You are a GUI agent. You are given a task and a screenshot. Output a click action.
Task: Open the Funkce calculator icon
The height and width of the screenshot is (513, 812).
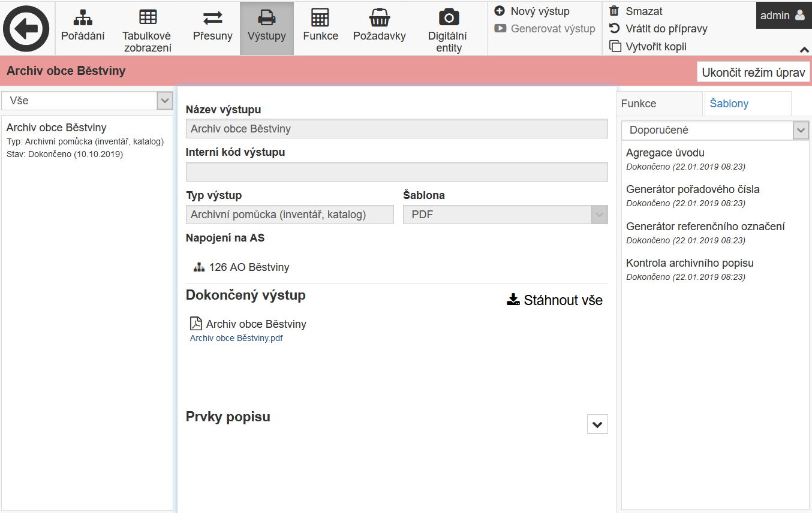(320, 28)
